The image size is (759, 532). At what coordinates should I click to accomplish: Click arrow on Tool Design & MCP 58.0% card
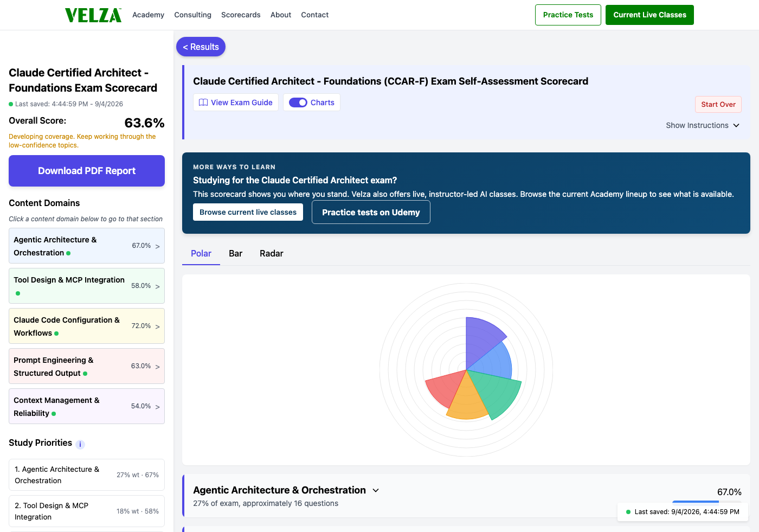coord(157,286)
